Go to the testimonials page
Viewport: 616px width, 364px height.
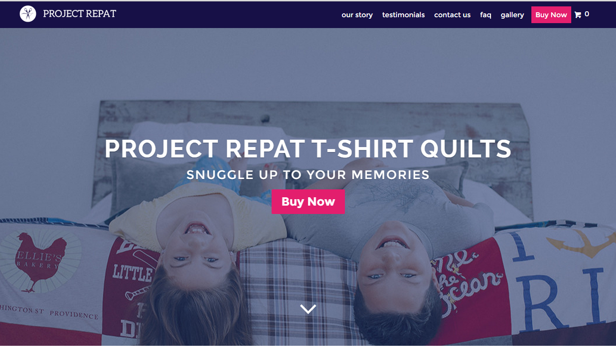[x=403, y=15]
